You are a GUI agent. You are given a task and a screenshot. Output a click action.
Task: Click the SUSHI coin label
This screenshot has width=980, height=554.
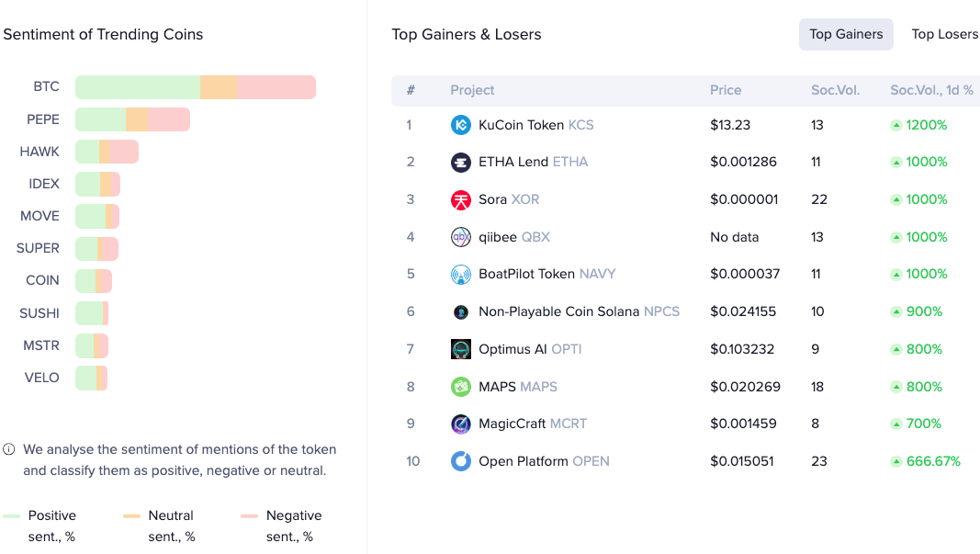point(39,313)
